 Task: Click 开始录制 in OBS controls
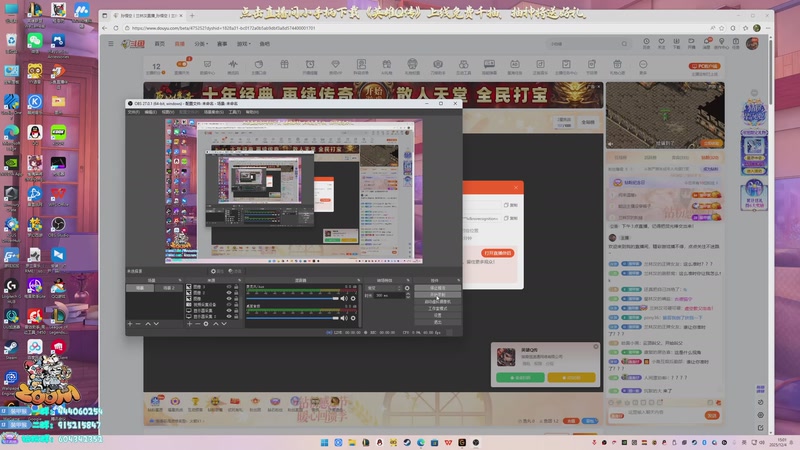coord(437,295)
